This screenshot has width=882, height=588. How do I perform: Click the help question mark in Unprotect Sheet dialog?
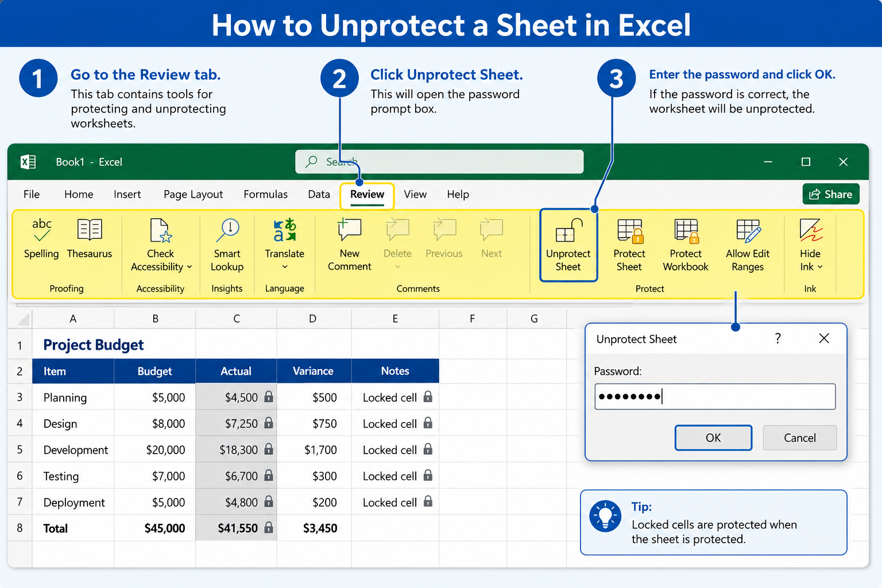(777, 338)
